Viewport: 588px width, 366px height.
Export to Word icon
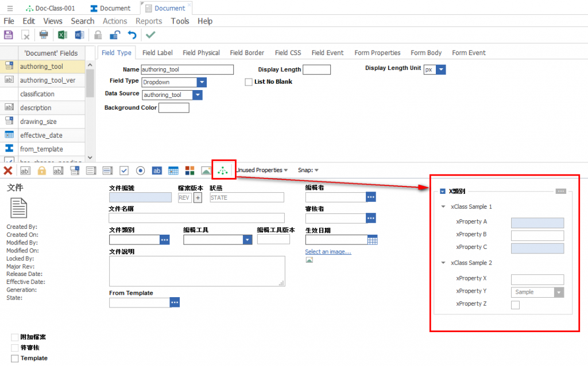point(79,35)
